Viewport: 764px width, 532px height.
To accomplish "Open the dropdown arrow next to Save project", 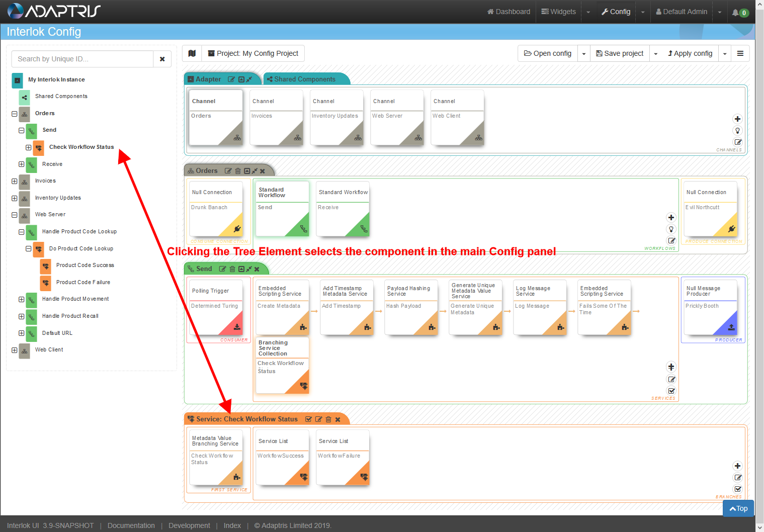I will tap(656, 53).
